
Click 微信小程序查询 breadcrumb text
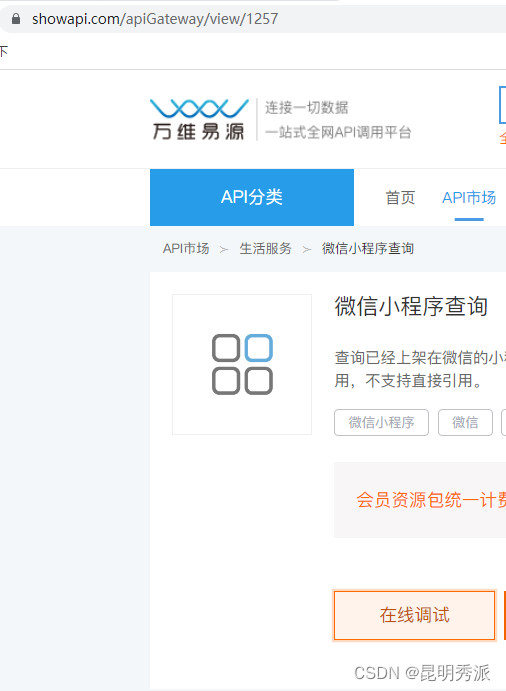(x=368, y=249)
